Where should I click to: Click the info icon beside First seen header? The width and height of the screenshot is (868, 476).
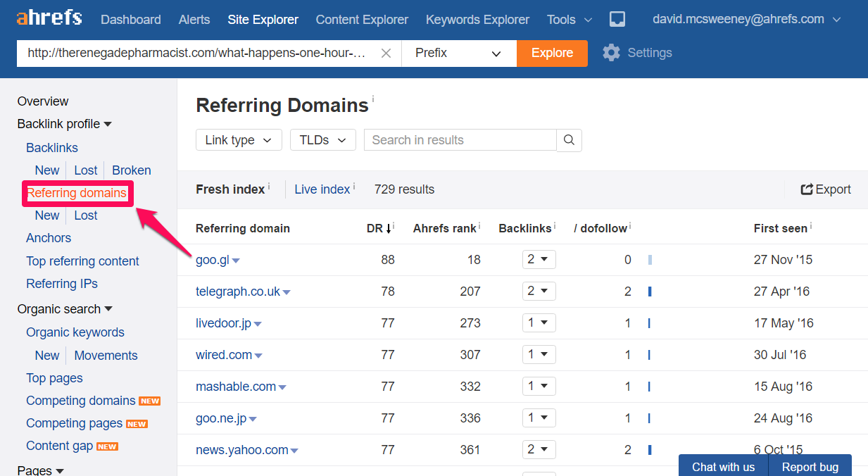(x=811, y=225)
